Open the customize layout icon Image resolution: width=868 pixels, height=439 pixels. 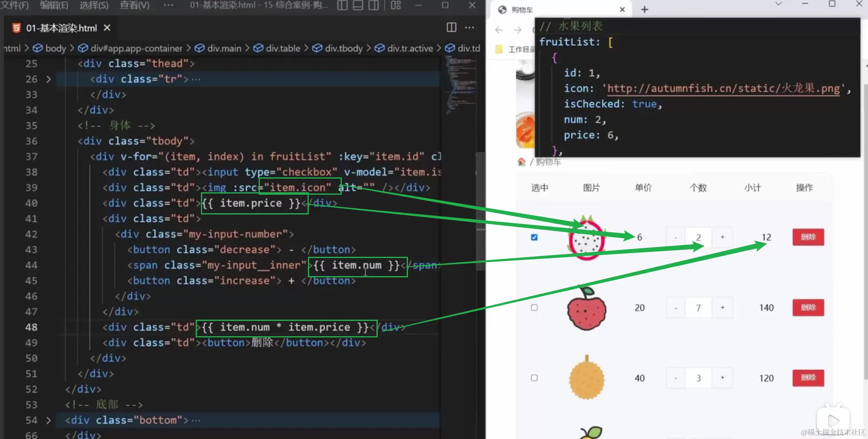396,5
